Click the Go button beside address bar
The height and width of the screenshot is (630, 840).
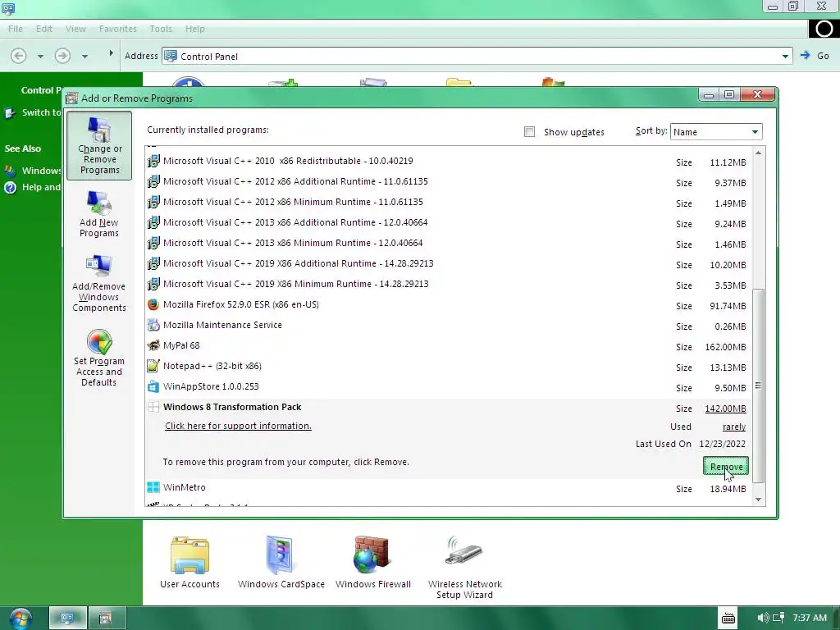click(815, 56)
